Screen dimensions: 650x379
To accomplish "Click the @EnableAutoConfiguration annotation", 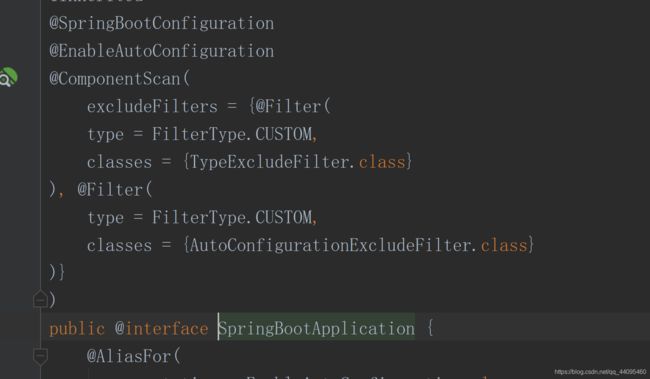I will (x=162, y=51).
